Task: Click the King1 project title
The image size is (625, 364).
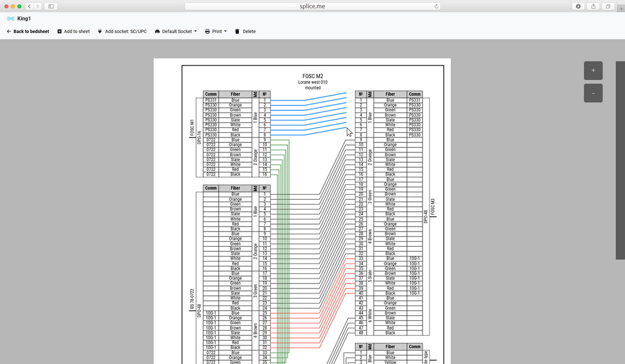Action: (x=24, y=19)
